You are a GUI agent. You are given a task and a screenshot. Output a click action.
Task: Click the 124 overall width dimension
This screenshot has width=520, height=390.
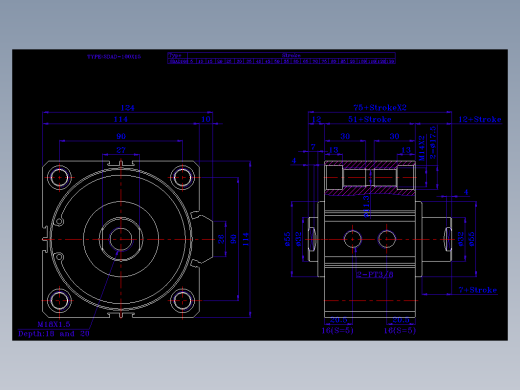[127, 108]
